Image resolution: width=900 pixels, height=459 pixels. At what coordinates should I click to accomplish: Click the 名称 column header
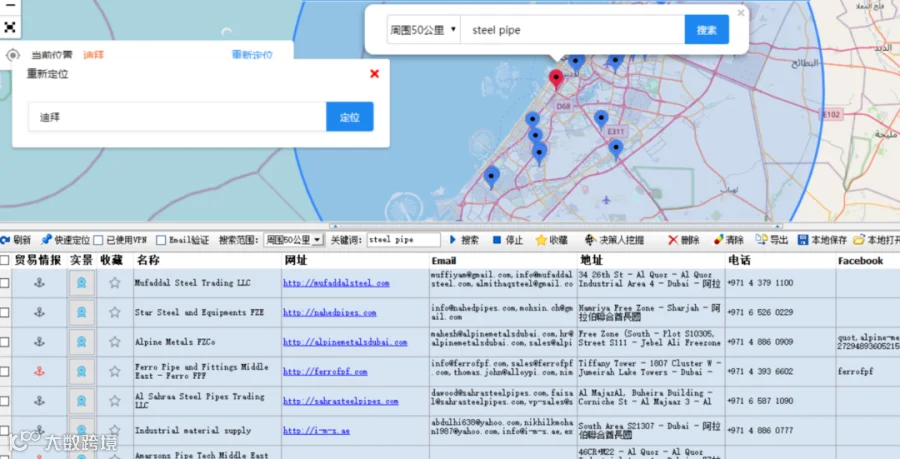pyautogui.click(x=148, y=260)
